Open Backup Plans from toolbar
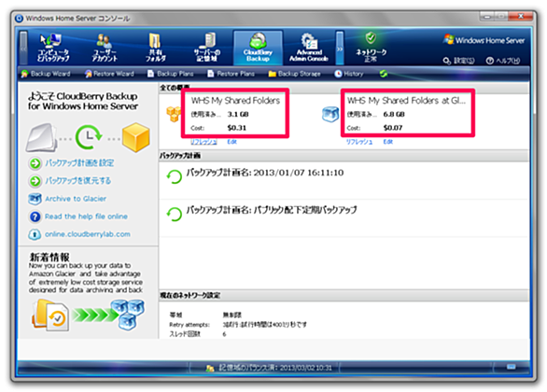Screen dimensions: 547x392 170,74
